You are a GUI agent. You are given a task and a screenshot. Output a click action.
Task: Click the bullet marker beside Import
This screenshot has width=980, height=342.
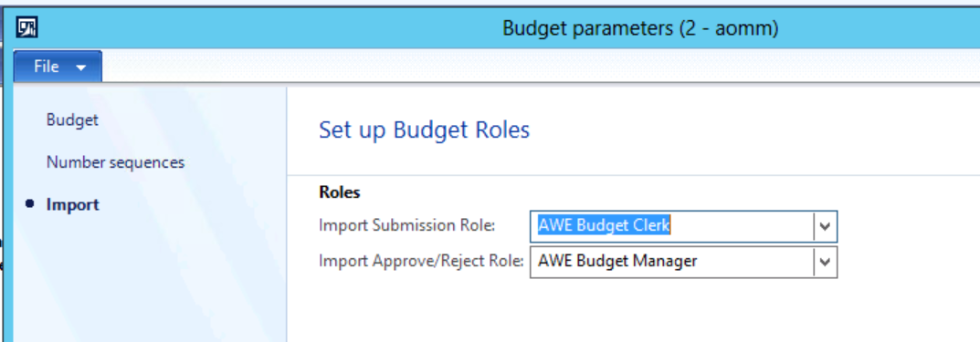coord(30,204)
